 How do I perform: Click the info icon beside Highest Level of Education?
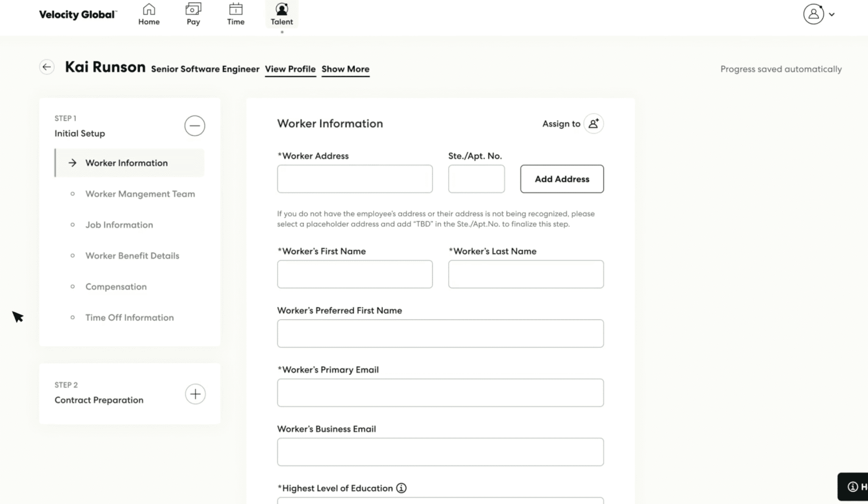[x=401, y=488]
